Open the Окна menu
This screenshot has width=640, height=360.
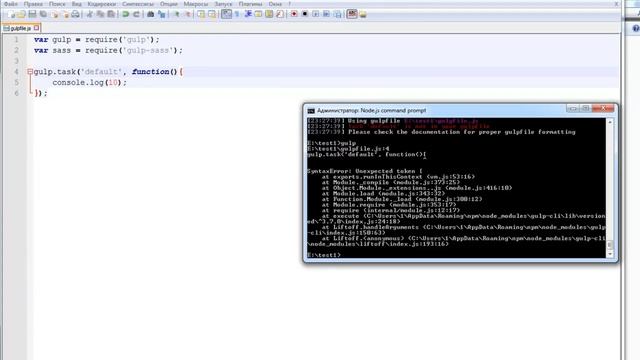275,4
